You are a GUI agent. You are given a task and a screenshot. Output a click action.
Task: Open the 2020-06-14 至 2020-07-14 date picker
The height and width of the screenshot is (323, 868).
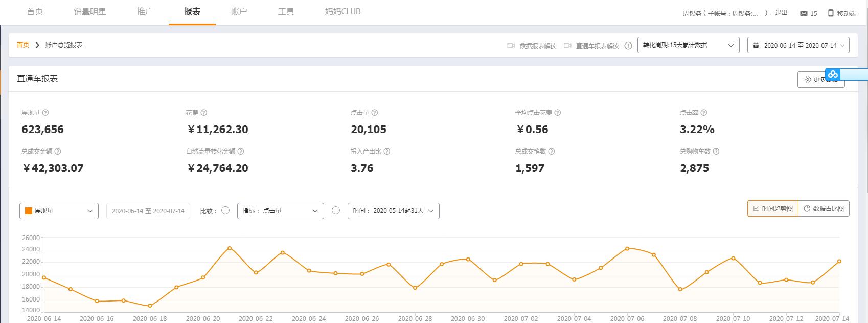[x=798, y=45]
